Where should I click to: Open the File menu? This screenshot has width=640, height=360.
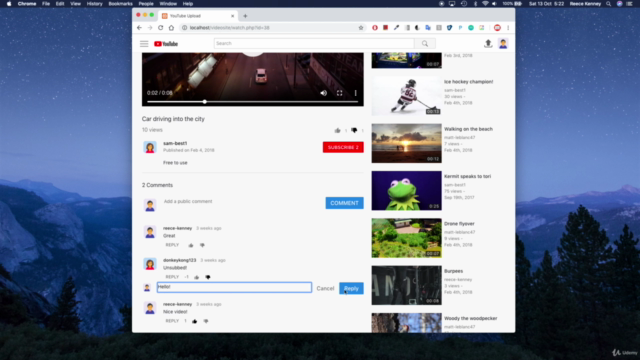pyautogui.click(x=46, y=4)
